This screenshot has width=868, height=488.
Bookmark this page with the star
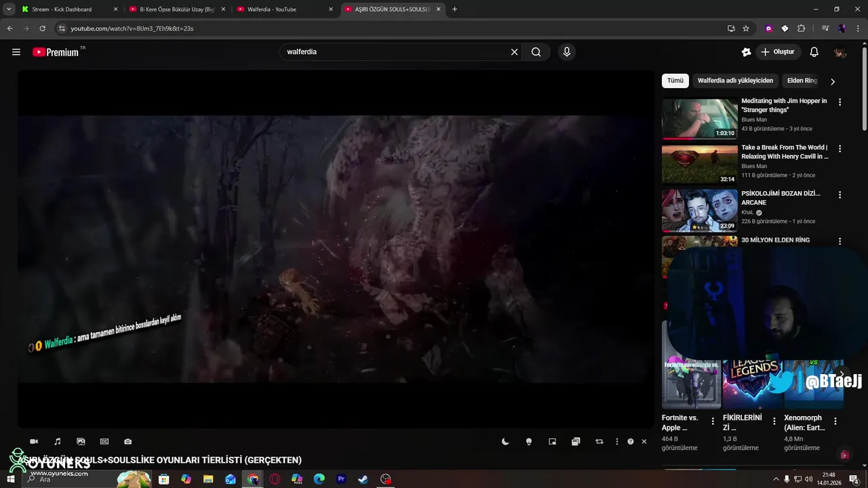746,28
